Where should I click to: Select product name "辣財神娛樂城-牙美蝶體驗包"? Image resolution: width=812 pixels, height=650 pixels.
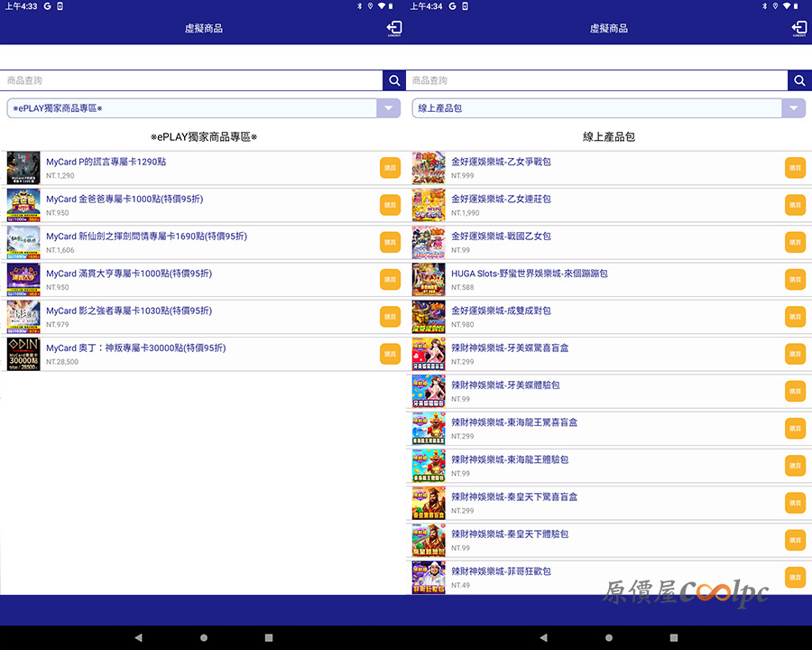[x=505, y=385]
